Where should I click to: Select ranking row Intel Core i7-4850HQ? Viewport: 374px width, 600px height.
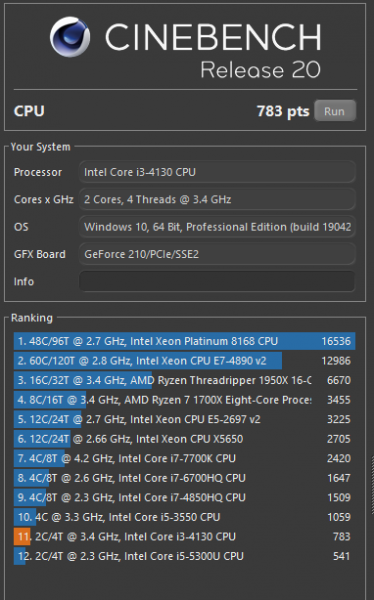pyautogui.click(x=185, y=497)
